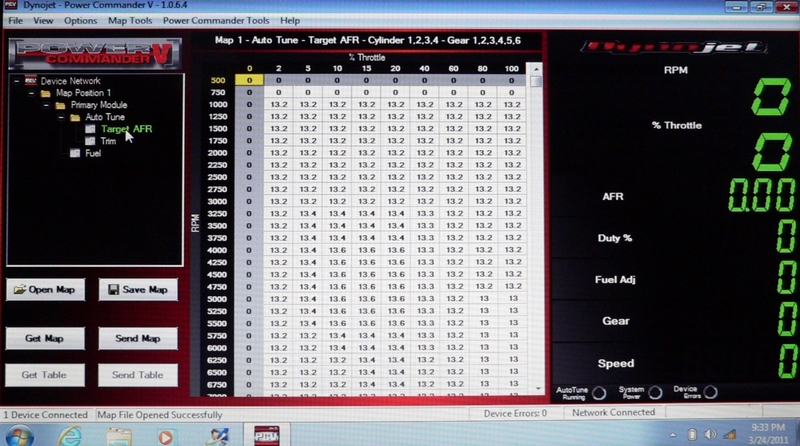Image resolution: width=800 pixels, height=446 pixels.
Task: Click the 2 throttle column header
Action: (x=279, y=68)
